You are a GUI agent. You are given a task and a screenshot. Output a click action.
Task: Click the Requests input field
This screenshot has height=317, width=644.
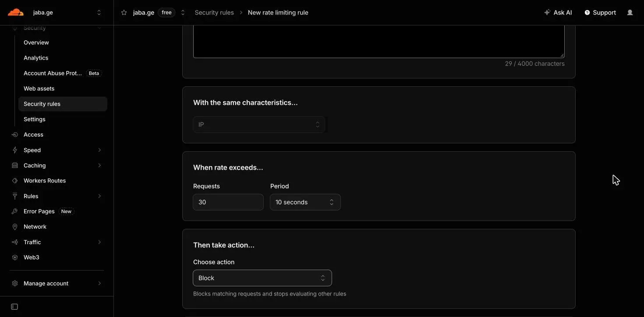[x=228, y=202]
